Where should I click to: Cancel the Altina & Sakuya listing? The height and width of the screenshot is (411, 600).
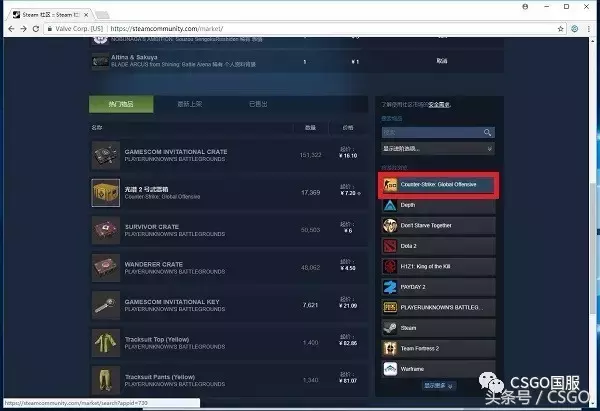tap(442, 61)
